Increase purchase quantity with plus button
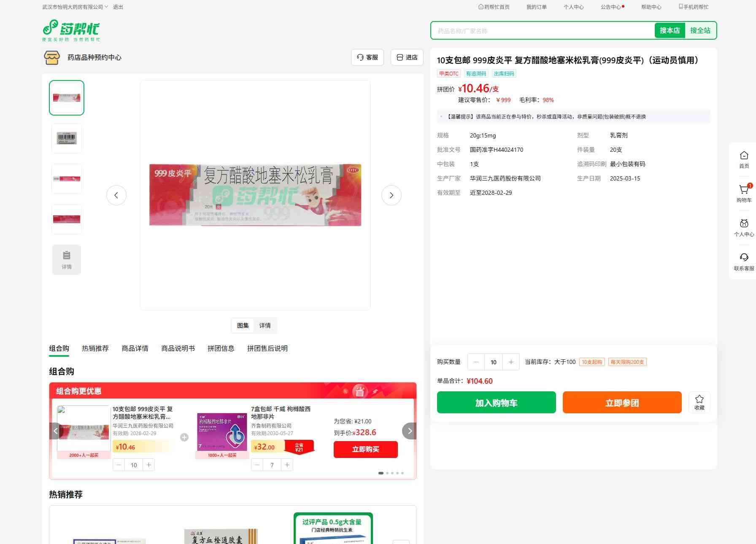 [x=511, y=362]
